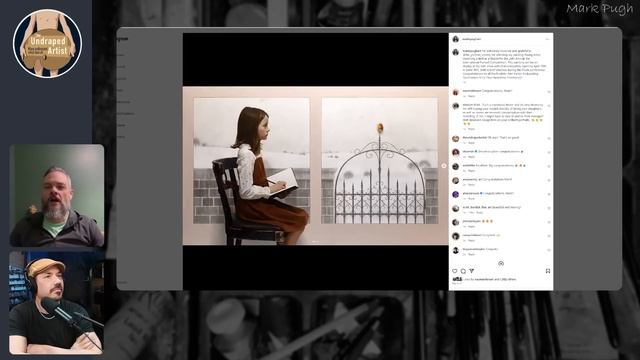Open avatar of the three gold emoji comment

[456, 222]
